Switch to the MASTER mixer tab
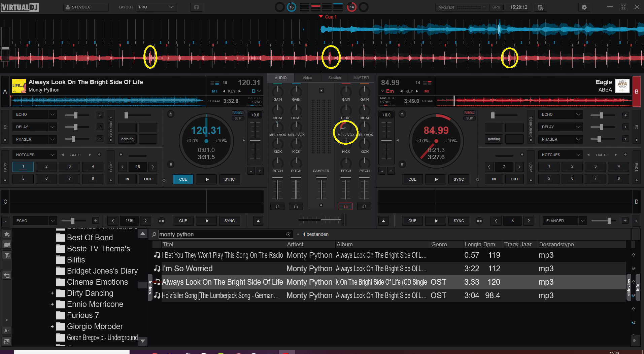The height and width of the screenshot is (354, 644). [361, 78]
